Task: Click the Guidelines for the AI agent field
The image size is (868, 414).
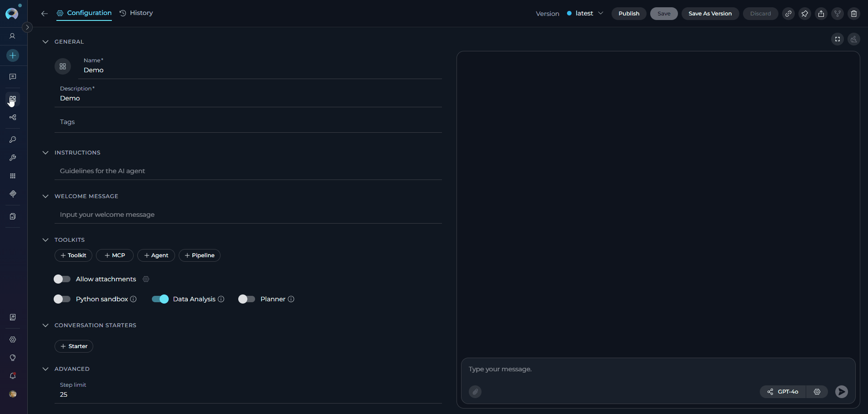Action: 248,171
